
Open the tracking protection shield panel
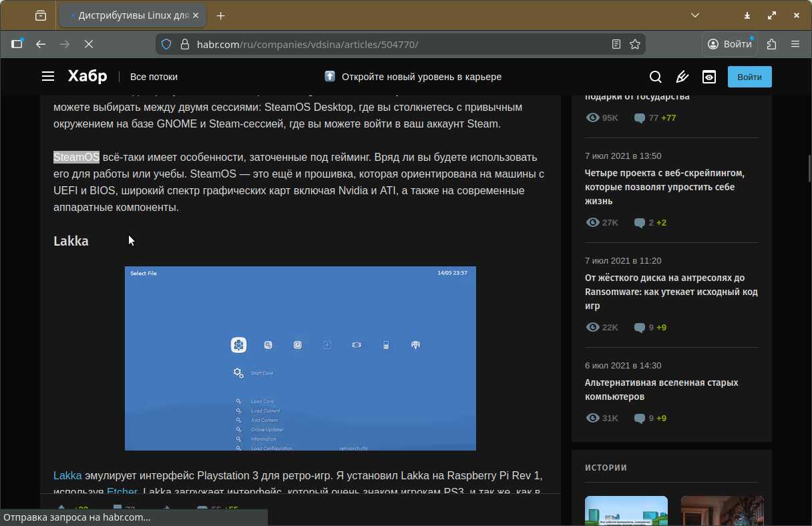coord(167,44)
